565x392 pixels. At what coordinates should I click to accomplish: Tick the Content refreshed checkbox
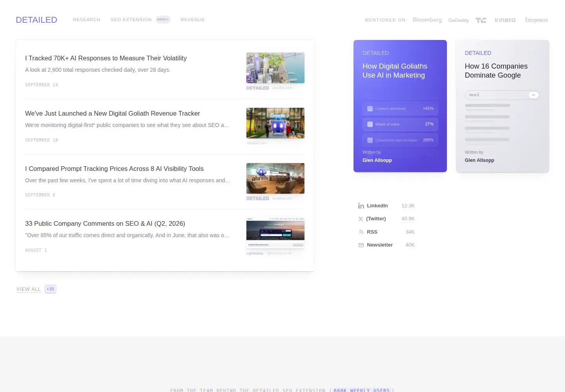tap(370, 109)
